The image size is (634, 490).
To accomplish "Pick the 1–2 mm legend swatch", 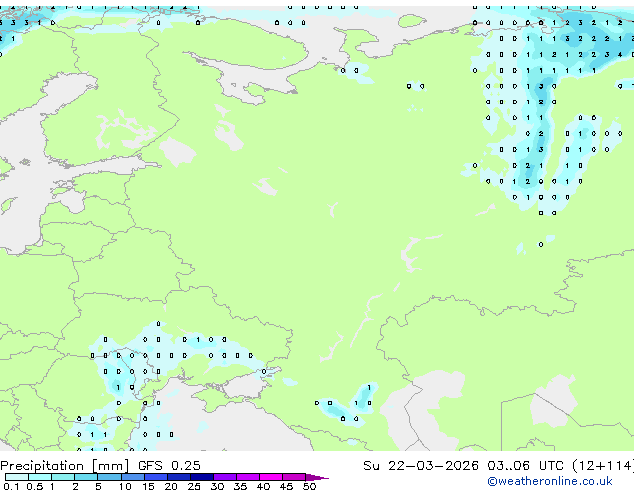I will point(63,477).
